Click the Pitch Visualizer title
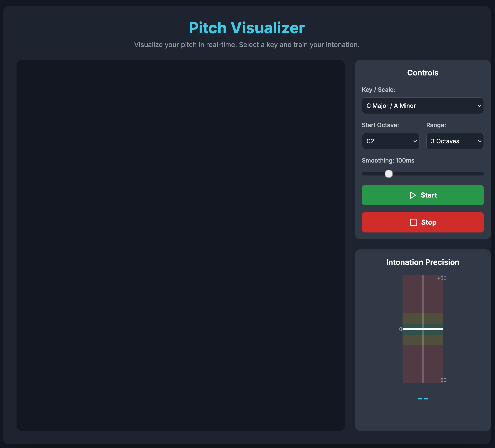 [x=246, y=28]
